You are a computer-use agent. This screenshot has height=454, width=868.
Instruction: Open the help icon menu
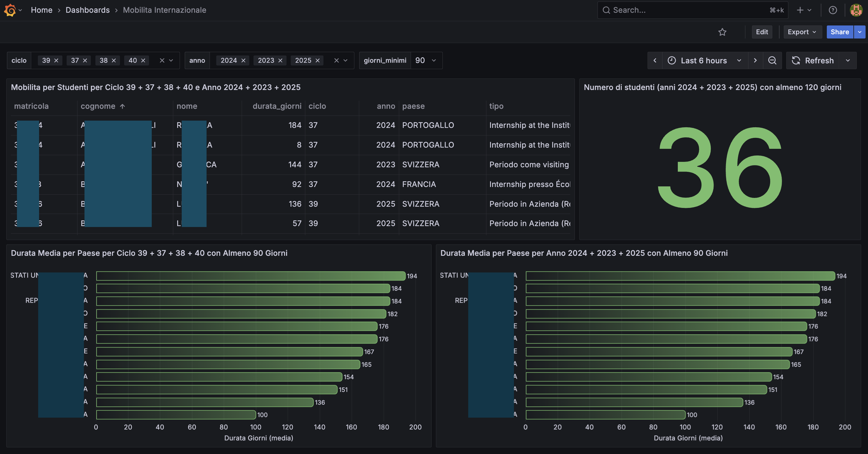[833, 10]
